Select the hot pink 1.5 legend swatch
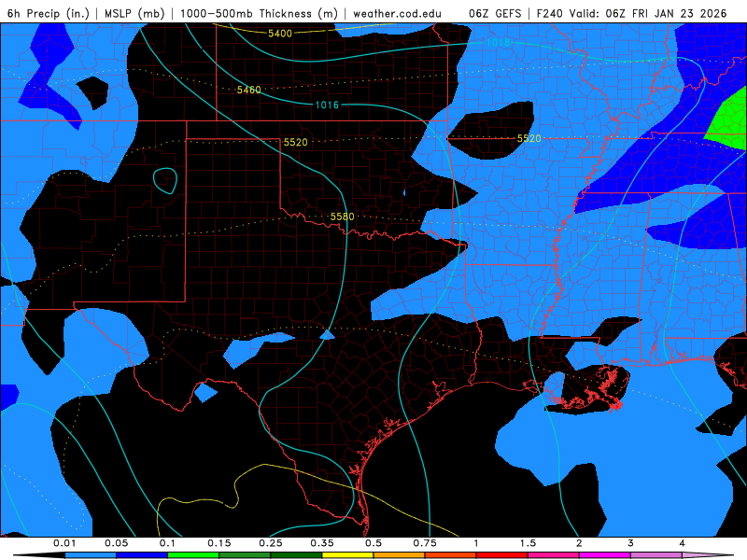This screenshot has width=747, height=560. coord(554,555)
